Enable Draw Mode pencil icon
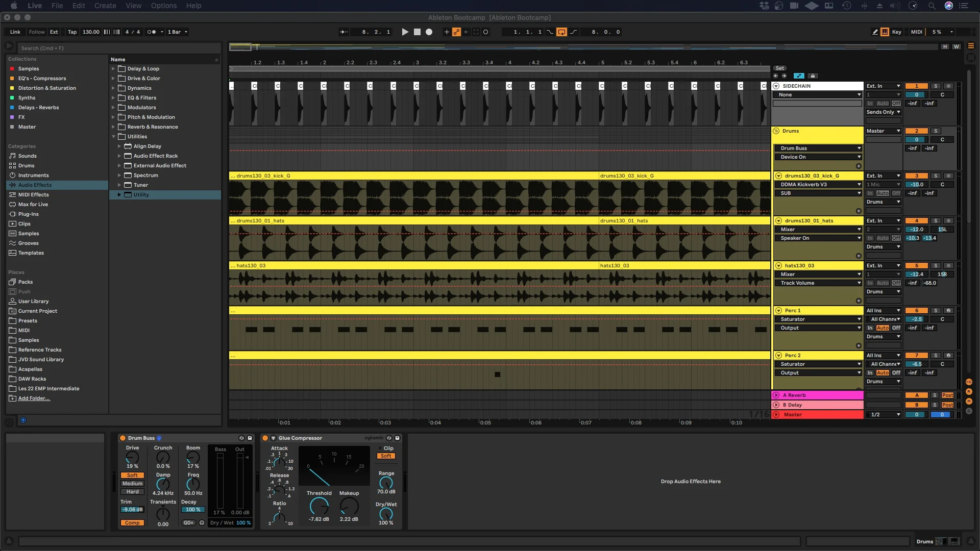 click(875, 32)
